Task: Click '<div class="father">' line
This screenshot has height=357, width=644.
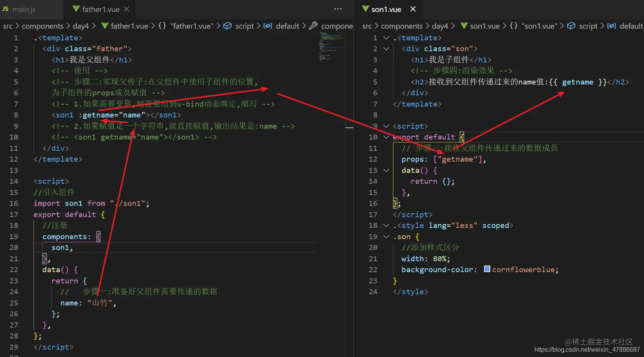Action: pyautogui.click(x=87, y=49)
